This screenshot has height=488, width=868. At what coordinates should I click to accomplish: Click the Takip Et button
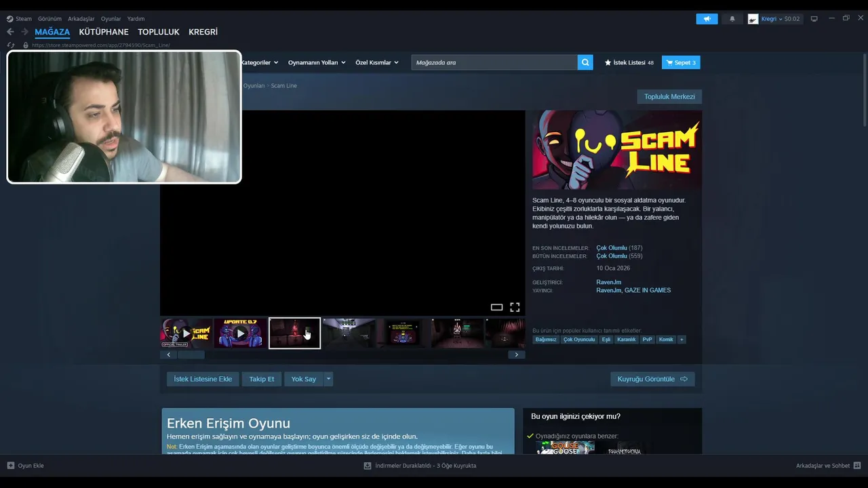click(x=262, y=379)
